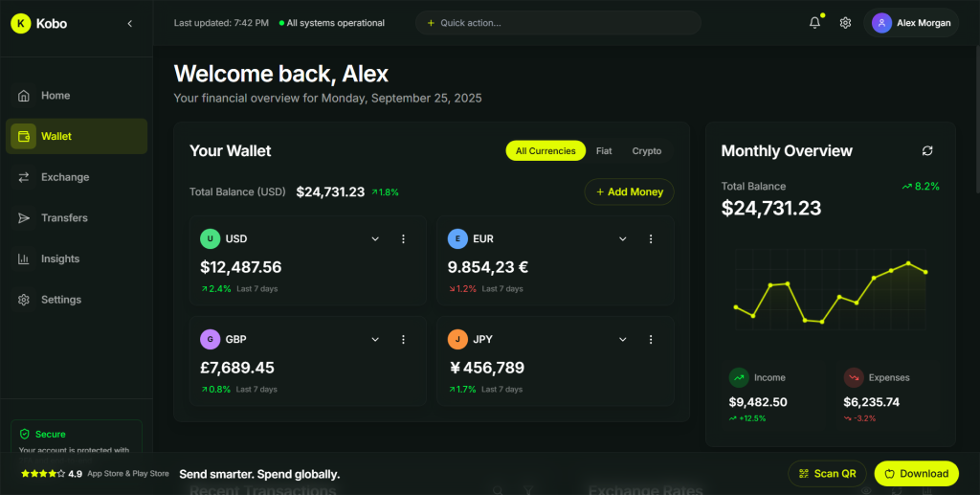Screen dimensions: 980x495
Task: Collapse the sidebar with the chevron arrow
Action: 130,23
